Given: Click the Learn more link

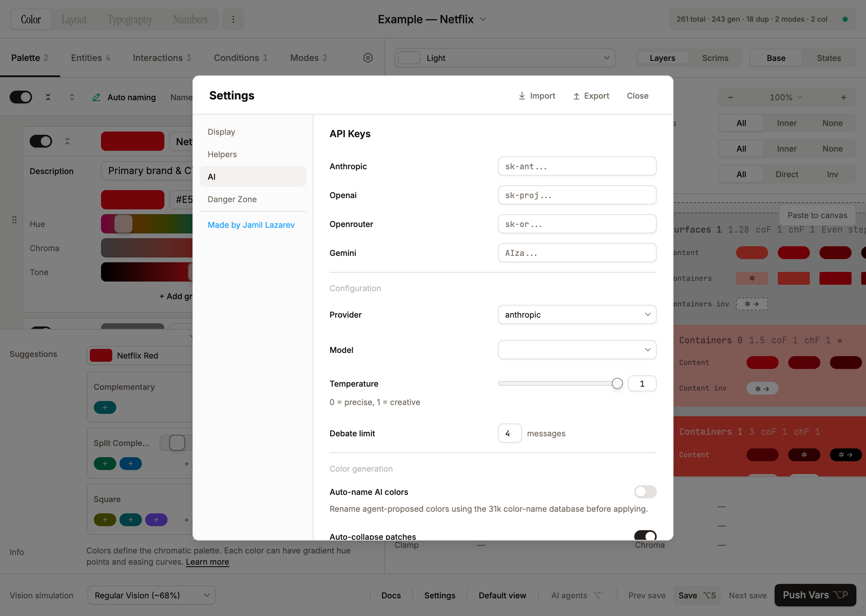Looking at the screenshot, I should click(207, 561).
